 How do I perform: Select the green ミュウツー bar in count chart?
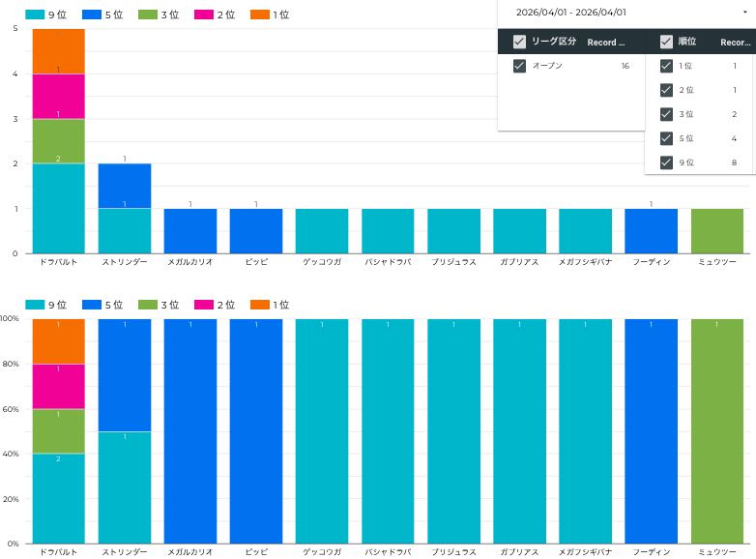click(x=716, y=230)
